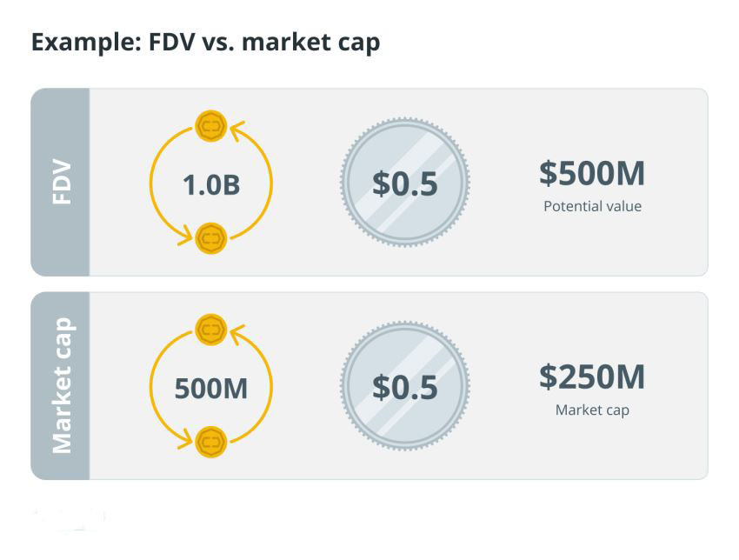The width and height of the screenshot is (739, 560).
Task: Select the vertical FDV side label
Action: 62,182
